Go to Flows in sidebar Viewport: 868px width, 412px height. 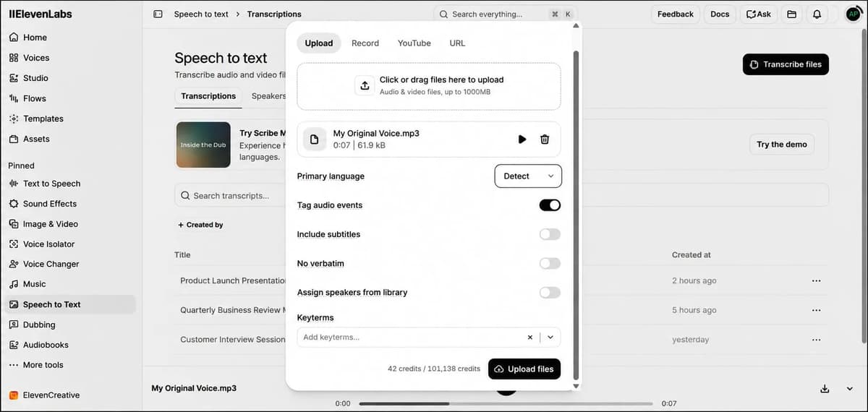[34, 98]
